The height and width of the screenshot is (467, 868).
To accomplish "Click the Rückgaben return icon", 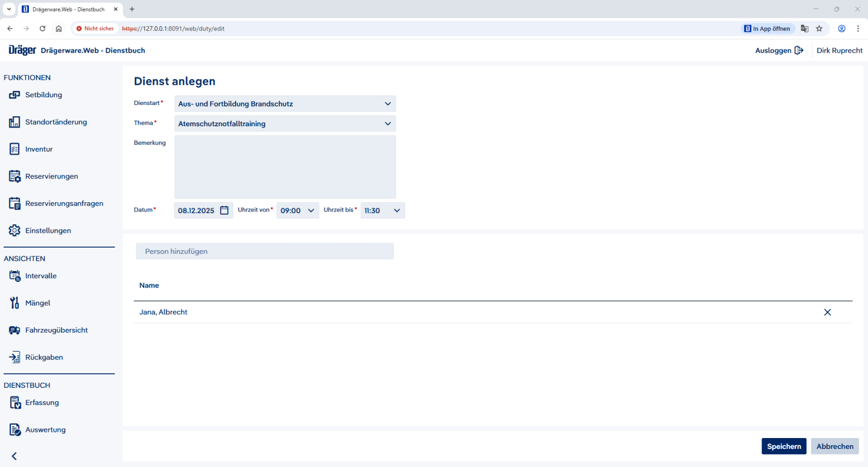I will click(14, 357).
